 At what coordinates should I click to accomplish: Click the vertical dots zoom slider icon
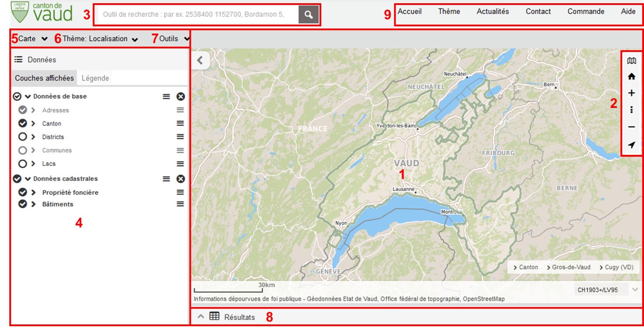631,110
